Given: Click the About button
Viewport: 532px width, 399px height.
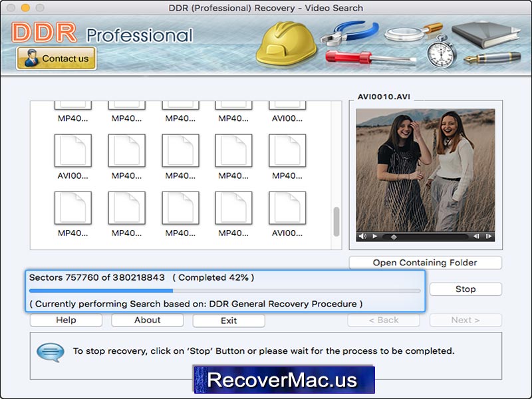Looking at the screenshot, I should [x=147, y=320].
